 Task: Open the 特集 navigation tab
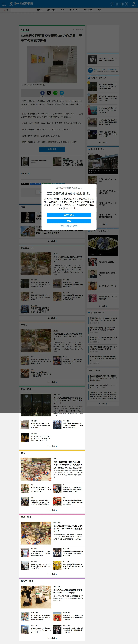[x=99, y=10]
